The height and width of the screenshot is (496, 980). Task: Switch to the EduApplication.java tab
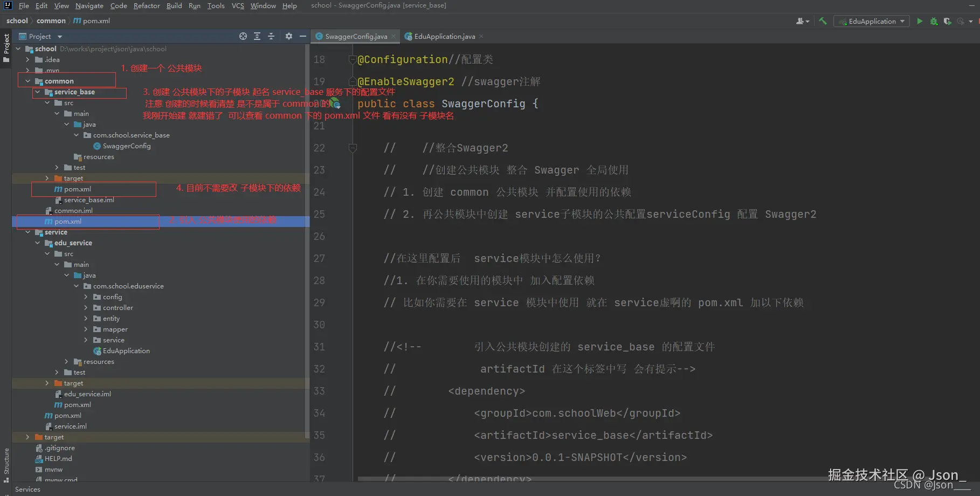(x=444, y=37)
